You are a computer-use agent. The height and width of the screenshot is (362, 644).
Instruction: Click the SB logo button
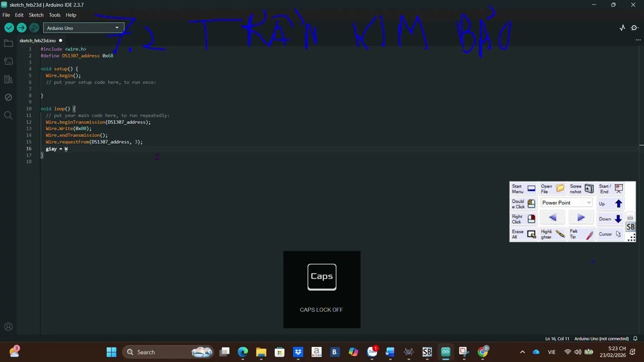630,227
